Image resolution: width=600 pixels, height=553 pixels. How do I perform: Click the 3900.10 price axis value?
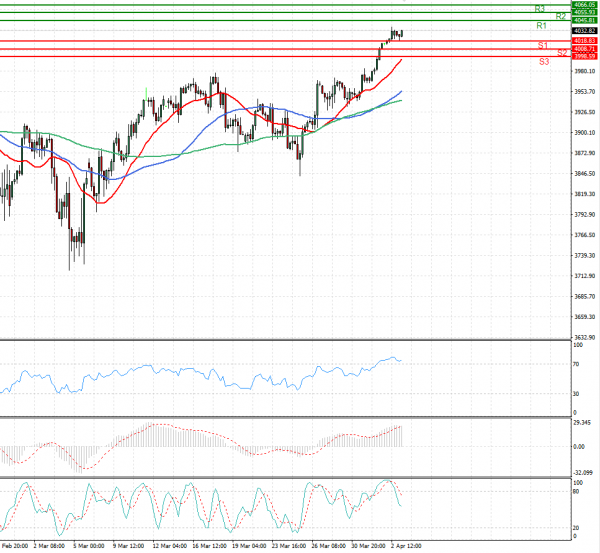pyautogui.click(x=585, y=132)
